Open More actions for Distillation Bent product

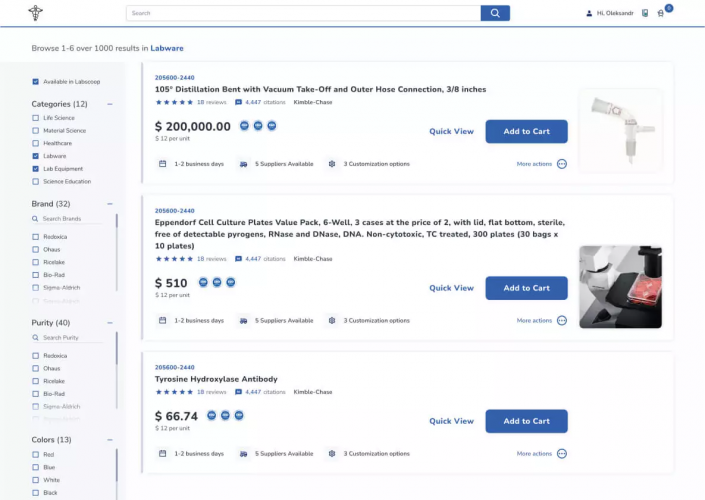562,164
